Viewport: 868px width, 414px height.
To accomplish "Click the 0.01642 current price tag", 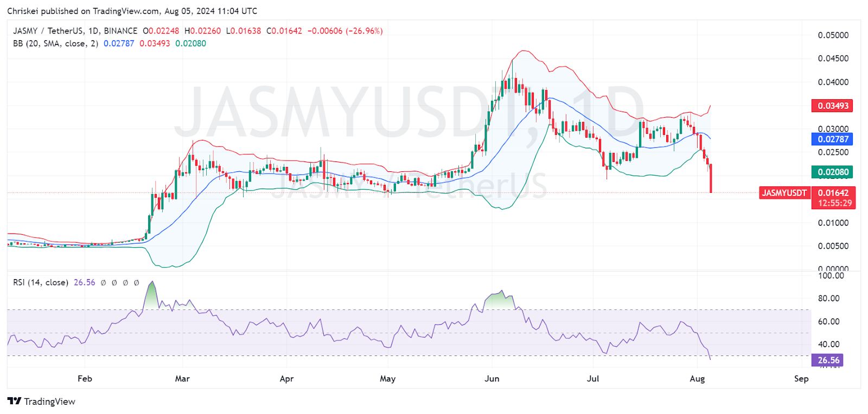I will [x=833, y=193].
